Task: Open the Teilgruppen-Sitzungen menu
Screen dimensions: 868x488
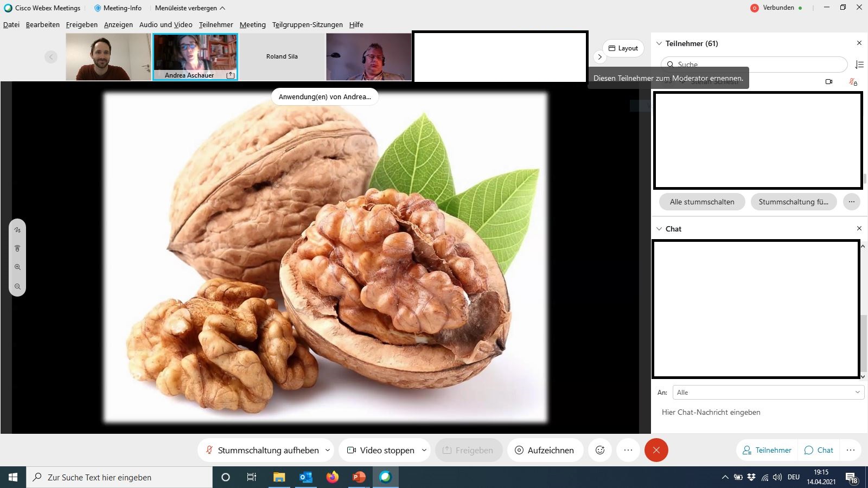Action: click(308, 24)
